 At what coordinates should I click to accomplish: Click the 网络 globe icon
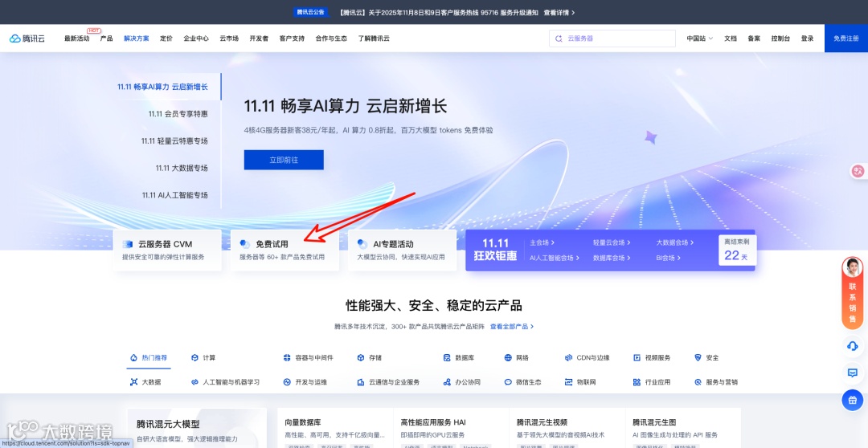pyautogui.click(x=508, y=358)
